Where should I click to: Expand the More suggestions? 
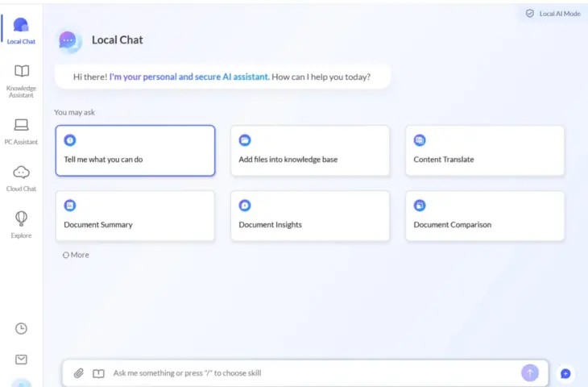[76, 255]
